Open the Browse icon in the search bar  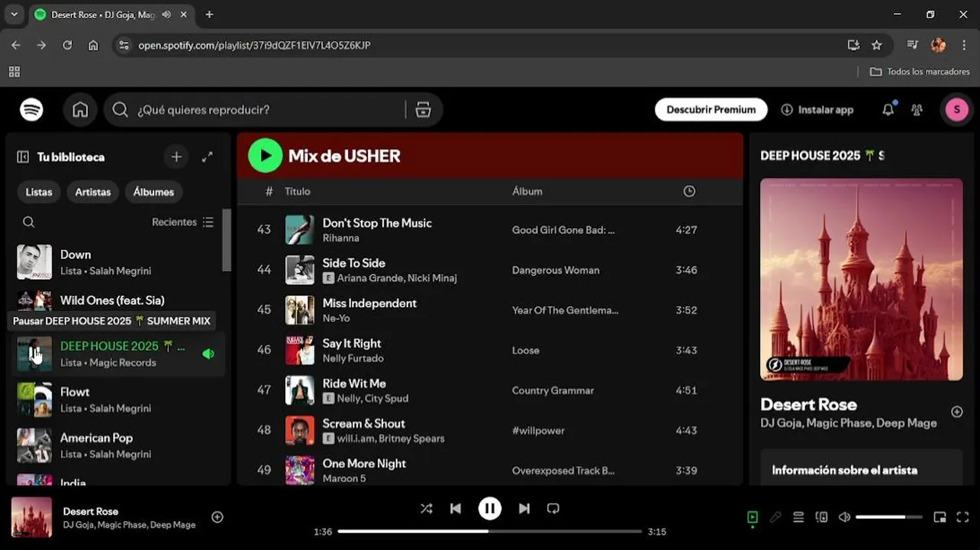423,110
